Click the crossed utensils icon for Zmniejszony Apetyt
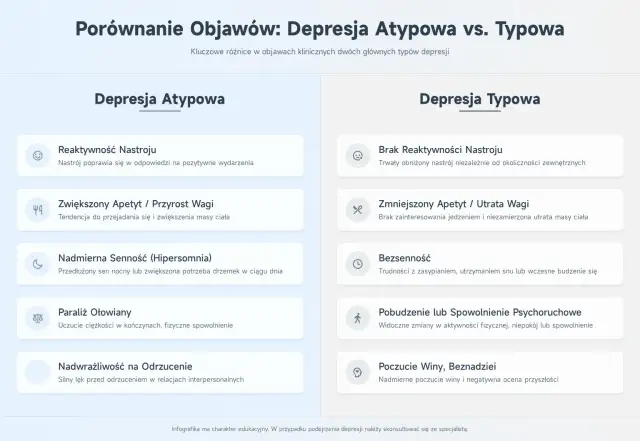 358,210
